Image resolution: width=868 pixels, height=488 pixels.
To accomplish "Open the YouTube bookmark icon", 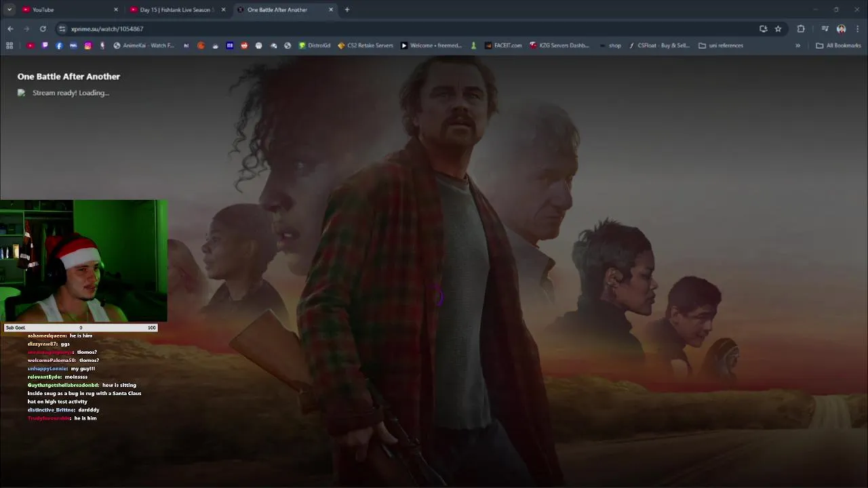I will click(31, 45).
